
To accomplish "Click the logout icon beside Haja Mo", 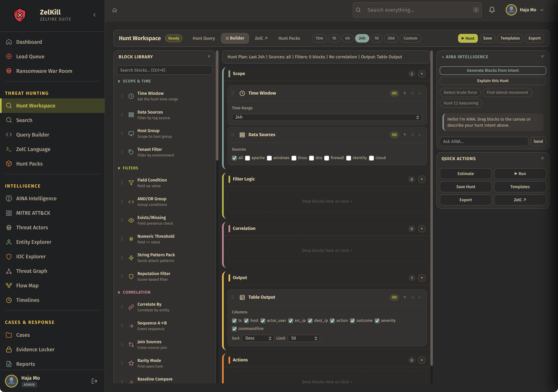I will 94,381.
